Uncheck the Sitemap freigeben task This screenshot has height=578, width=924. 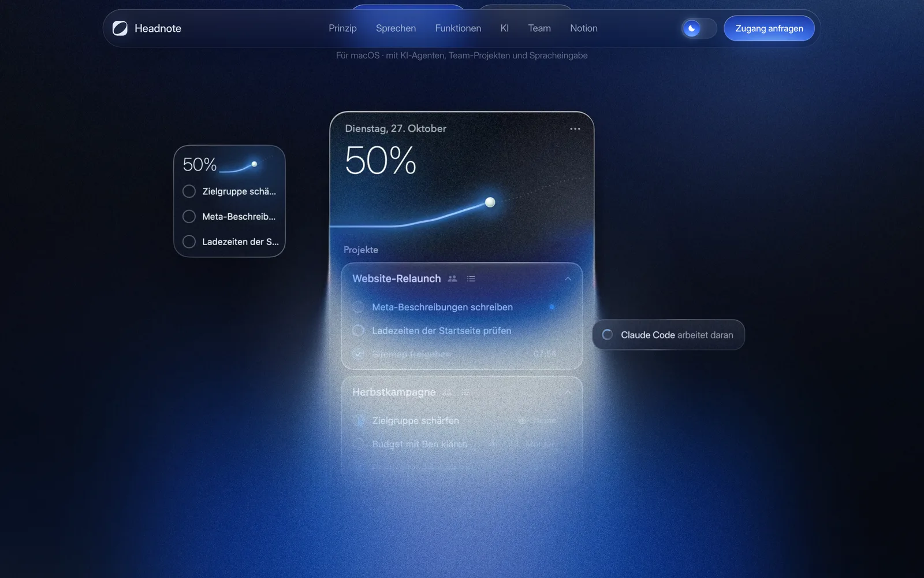(x=359, y=354)
